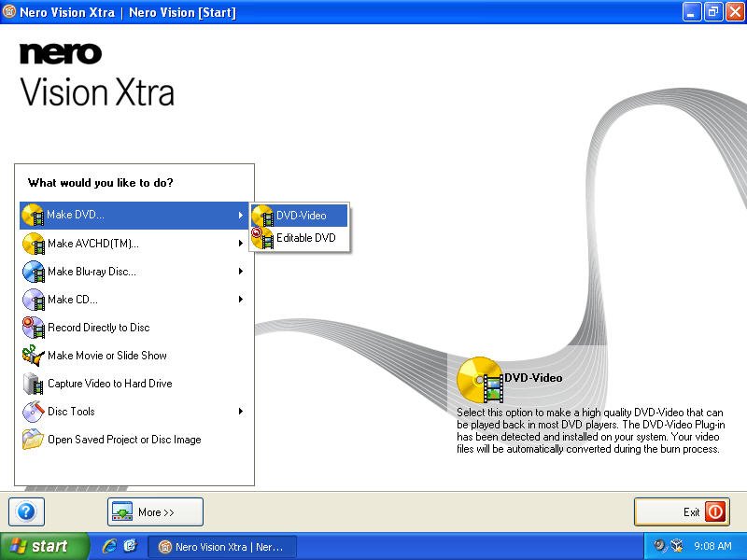Viewport: 747px width, 560px height.
Task: Click the second quick launch icon
Action: [x=130, y=546]
